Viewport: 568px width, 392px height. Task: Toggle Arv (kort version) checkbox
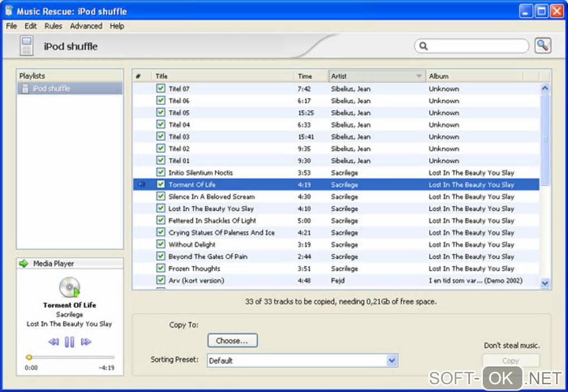point(161,280)
